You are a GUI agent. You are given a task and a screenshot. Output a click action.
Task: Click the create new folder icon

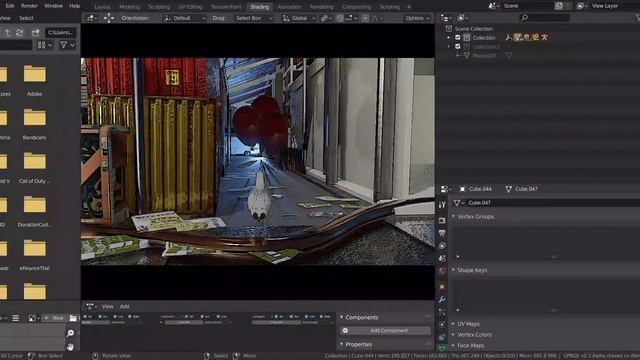tap(36, 33)
